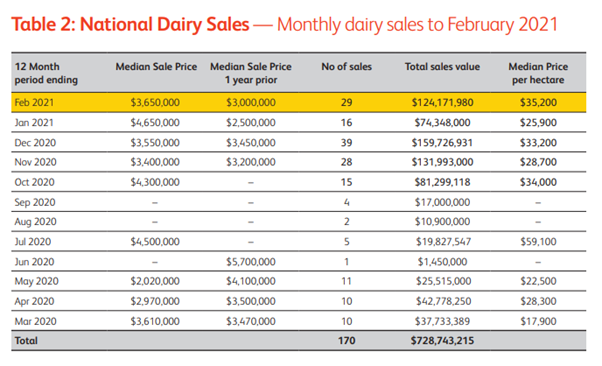Select the Dec 2020 sales count 39
Screen dimensions: 602x366
point(346,142)
